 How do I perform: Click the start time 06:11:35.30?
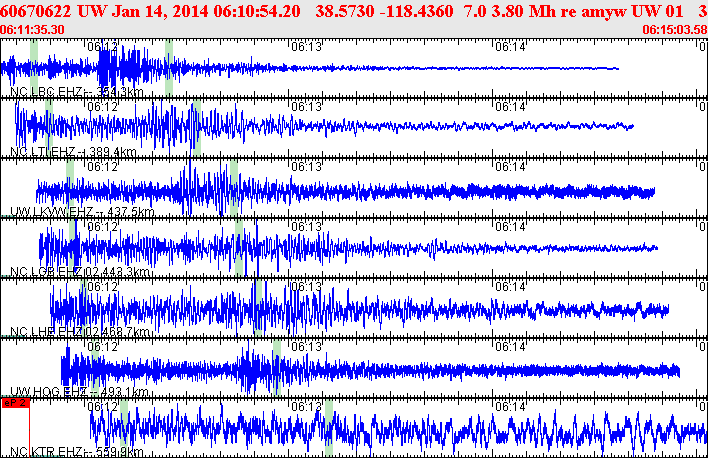(32, 30)
